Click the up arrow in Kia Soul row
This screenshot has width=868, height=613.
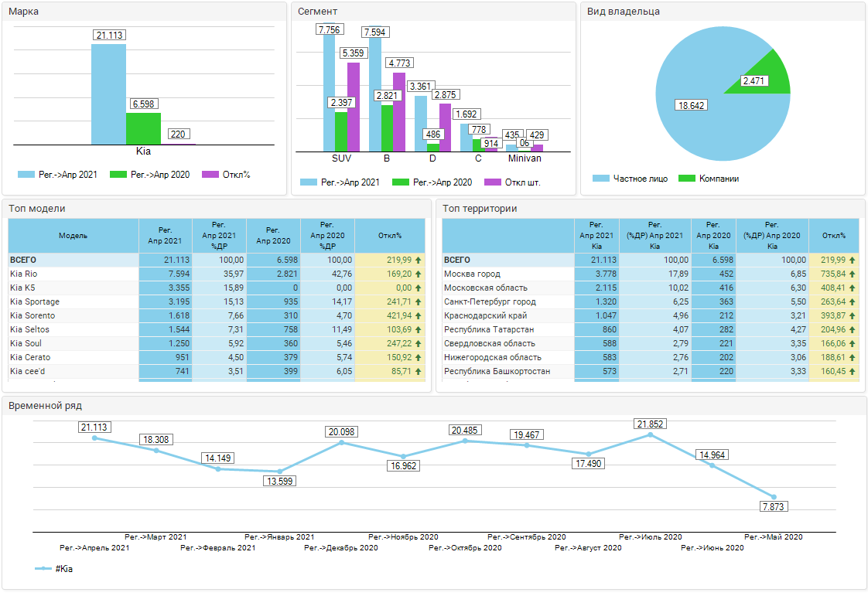[x=419, y=344]
